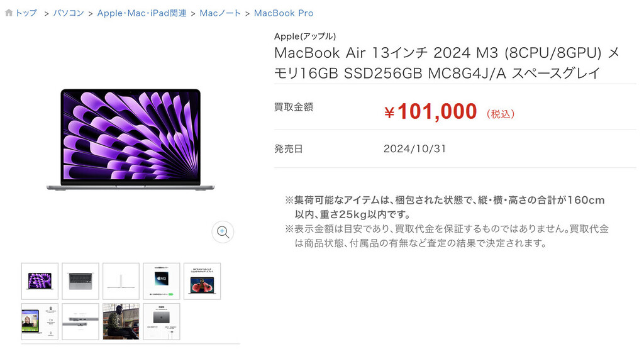The width and height of the screenshot is (644, 349).
Task: View the box contents thumbnail
Action: [162, 321]
